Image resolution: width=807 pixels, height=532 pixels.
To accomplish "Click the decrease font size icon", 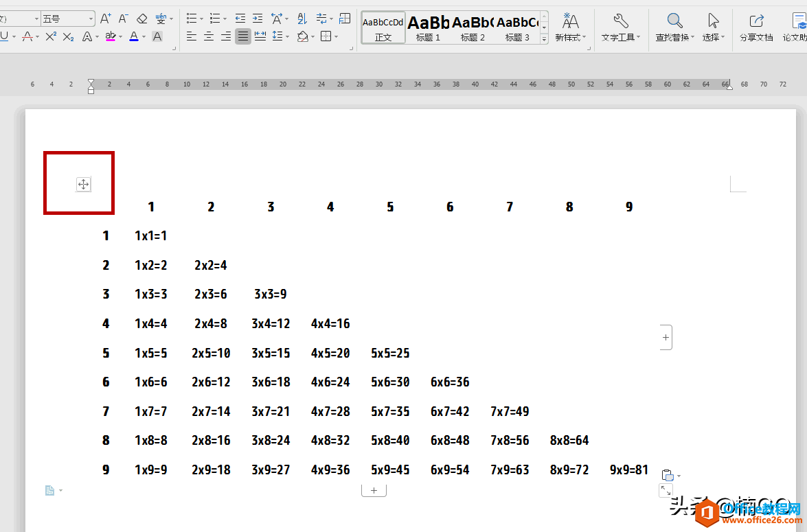I will [x=123, y=19].
